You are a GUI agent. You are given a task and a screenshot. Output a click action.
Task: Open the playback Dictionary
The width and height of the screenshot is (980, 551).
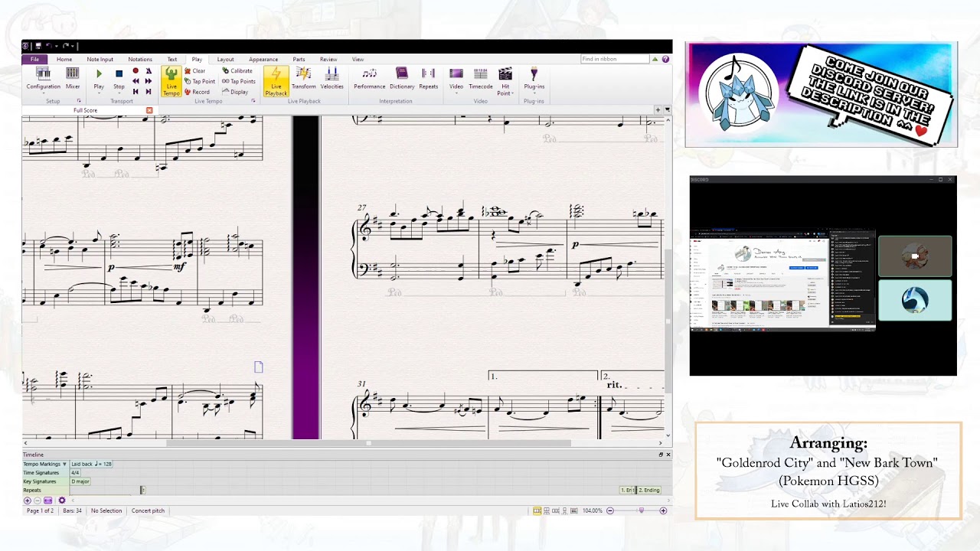click(402, 78)
